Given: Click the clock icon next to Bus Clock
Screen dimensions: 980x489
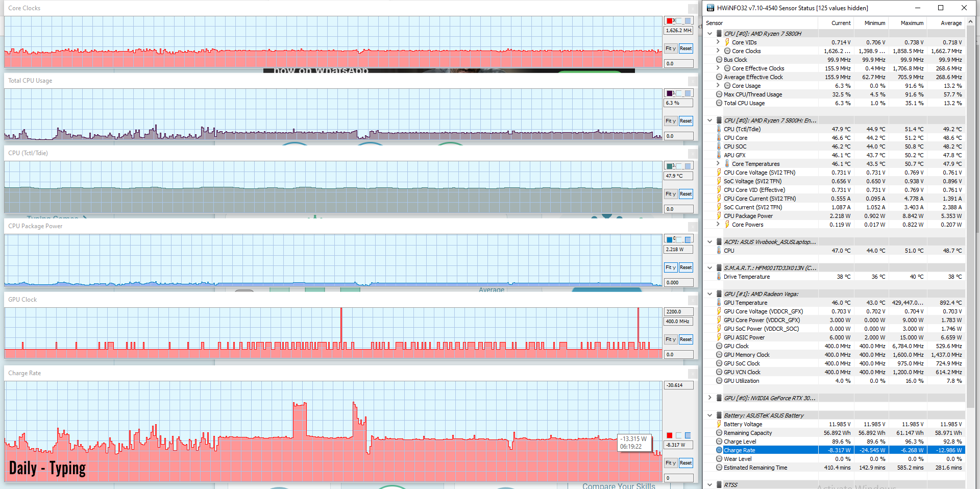Looking at the screenshot, I should point(719,60).
